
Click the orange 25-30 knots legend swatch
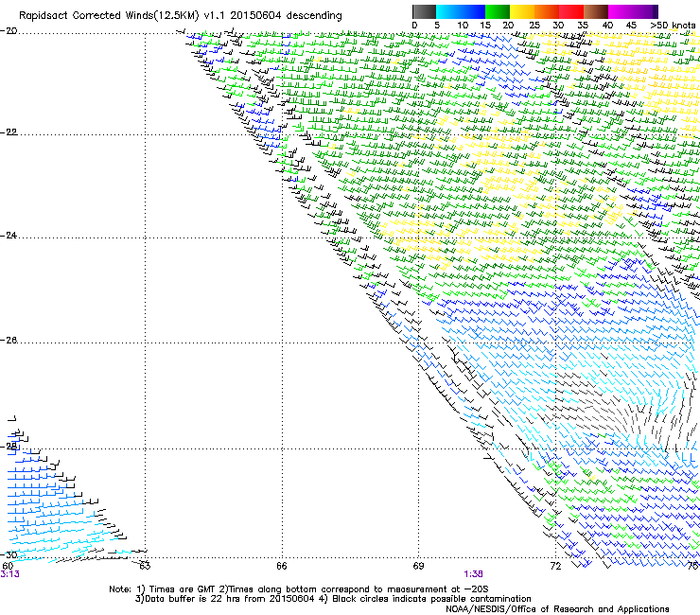pyautogui.click(x=547, y=11)
